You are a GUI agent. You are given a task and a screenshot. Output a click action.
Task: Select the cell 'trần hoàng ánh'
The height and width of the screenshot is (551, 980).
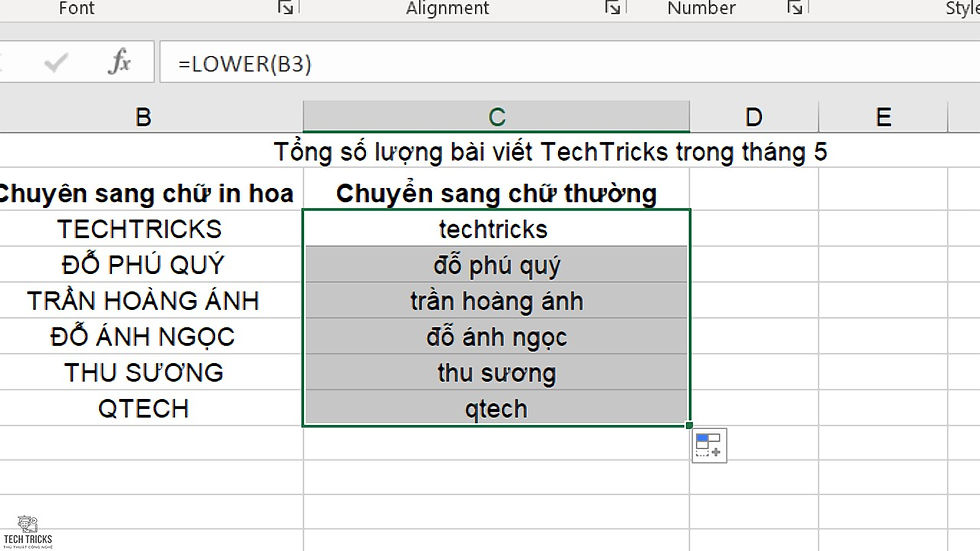[x=496, y=300]
